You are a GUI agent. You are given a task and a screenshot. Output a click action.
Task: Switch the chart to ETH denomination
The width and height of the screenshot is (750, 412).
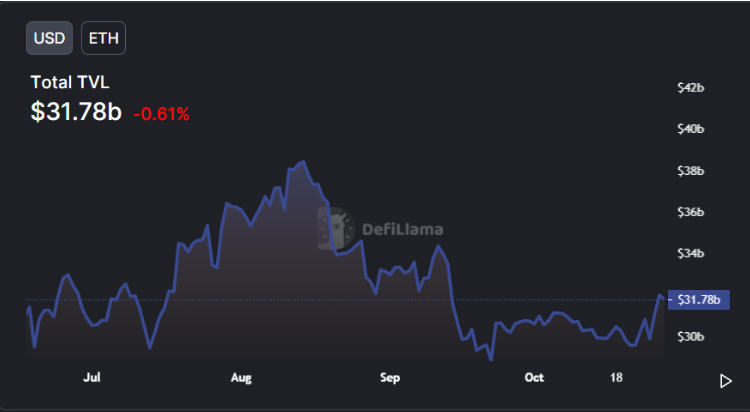(103, 38)
